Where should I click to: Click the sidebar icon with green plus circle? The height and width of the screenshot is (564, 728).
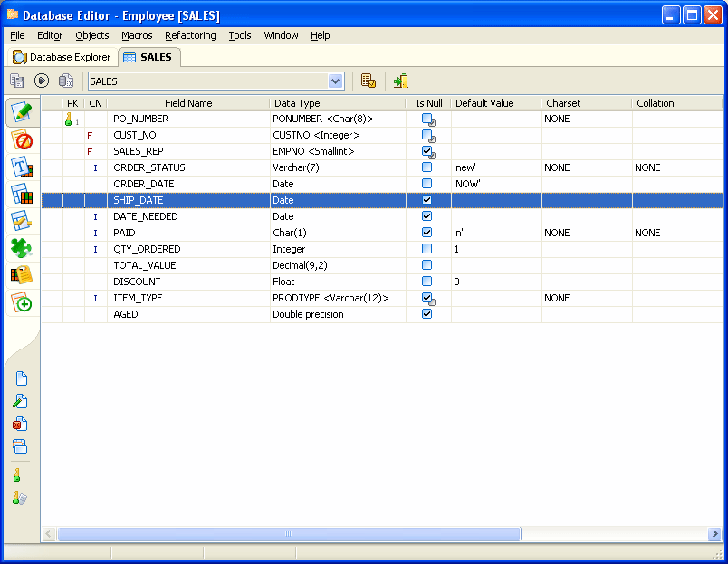pyautogui.click(x=22, y=303)
